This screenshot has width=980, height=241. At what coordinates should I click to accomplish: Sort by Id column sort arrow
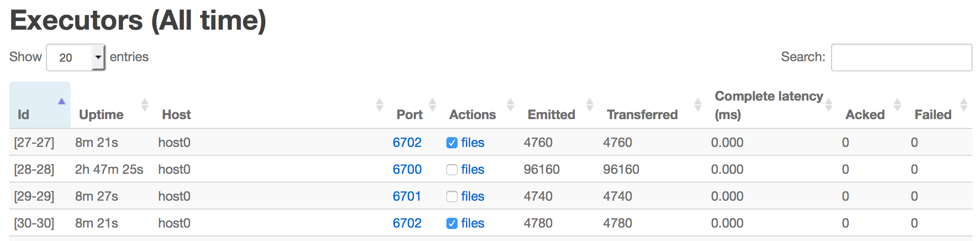coord(61,101)
